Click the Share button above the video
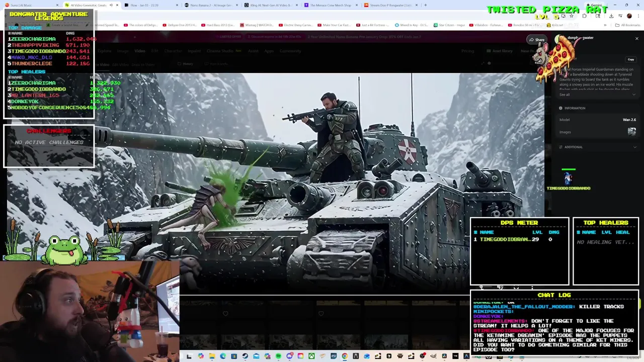644x362 pixels. [536, 40]
